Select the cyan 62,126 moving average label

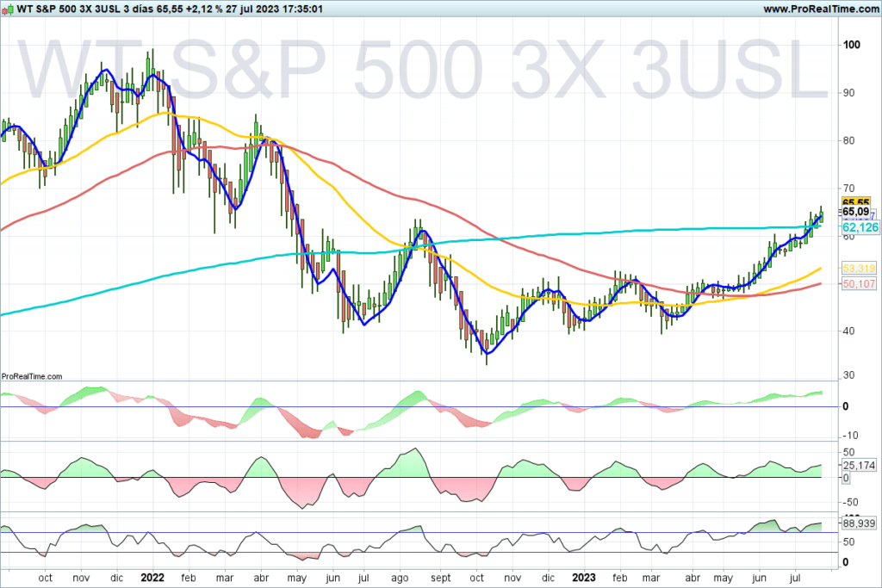click(x=860, y=227)
